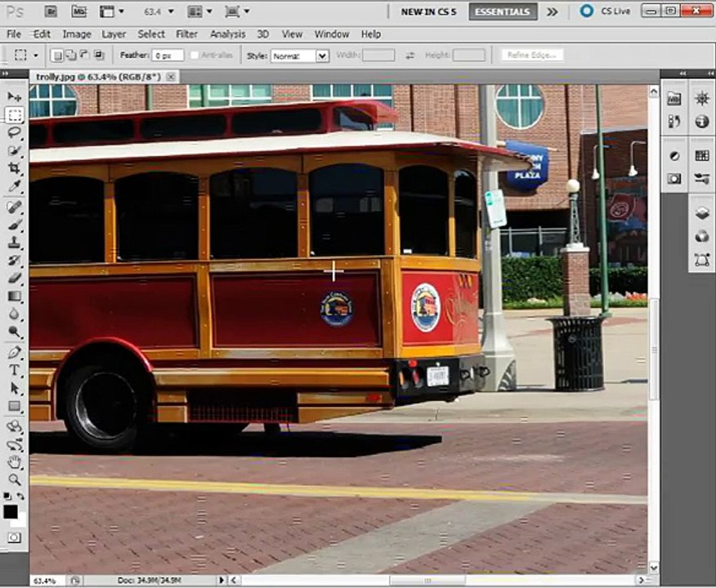
Task: Swap foreground and background colors
Action: (x=21, y=496)
